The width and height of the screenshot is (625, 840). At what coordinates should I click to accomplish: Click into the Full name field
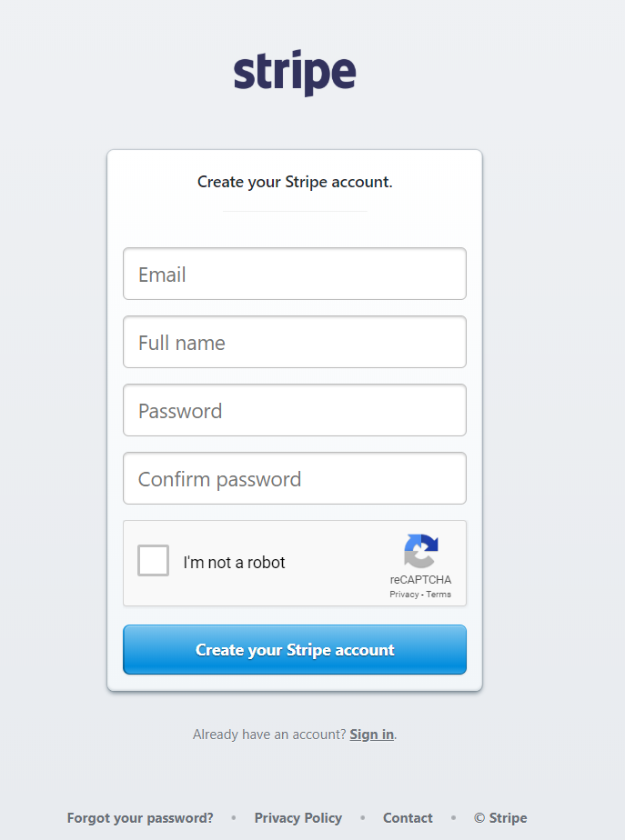(294, 342)
